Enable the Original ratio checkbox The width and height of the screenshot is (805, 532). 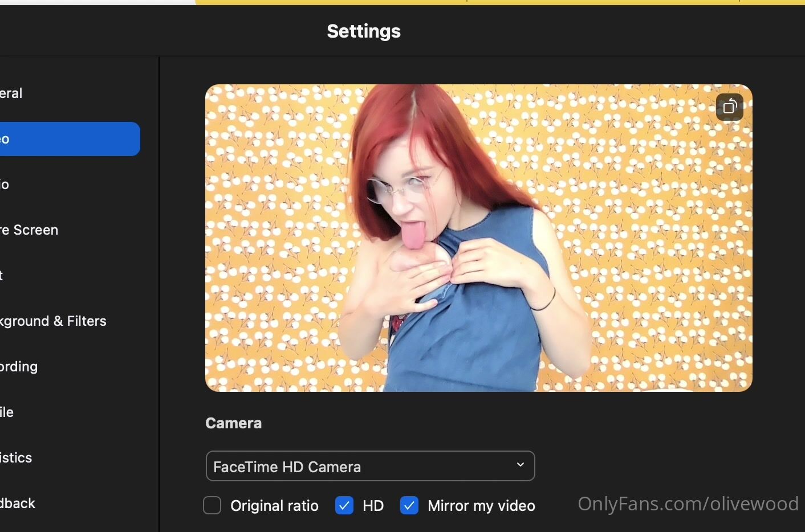click(212, 505)
